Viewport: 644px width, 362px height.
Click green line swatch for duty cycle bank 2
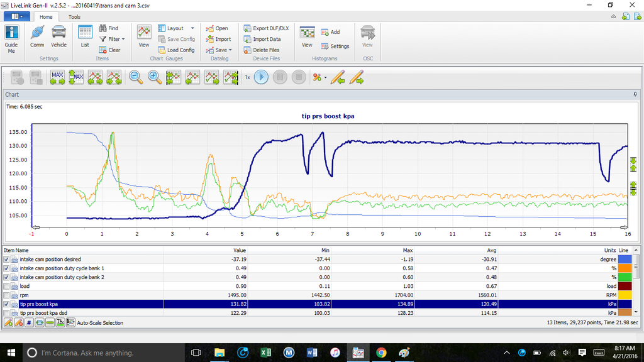625,277
